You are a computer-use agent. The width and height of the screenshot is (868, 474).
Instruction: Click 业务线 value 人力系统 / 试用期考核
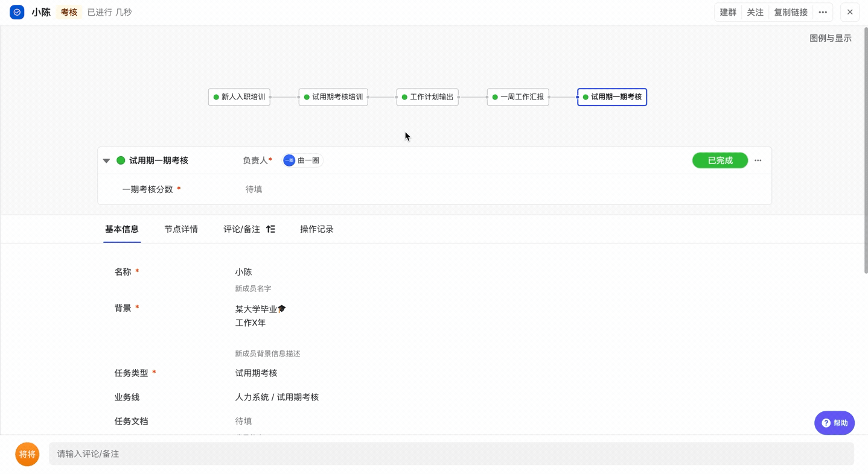(276, 397)
